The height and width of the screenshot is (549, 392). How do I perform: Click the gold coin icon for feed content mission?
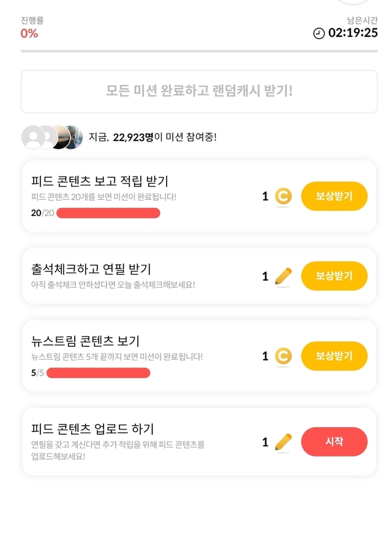click(283, 197)
